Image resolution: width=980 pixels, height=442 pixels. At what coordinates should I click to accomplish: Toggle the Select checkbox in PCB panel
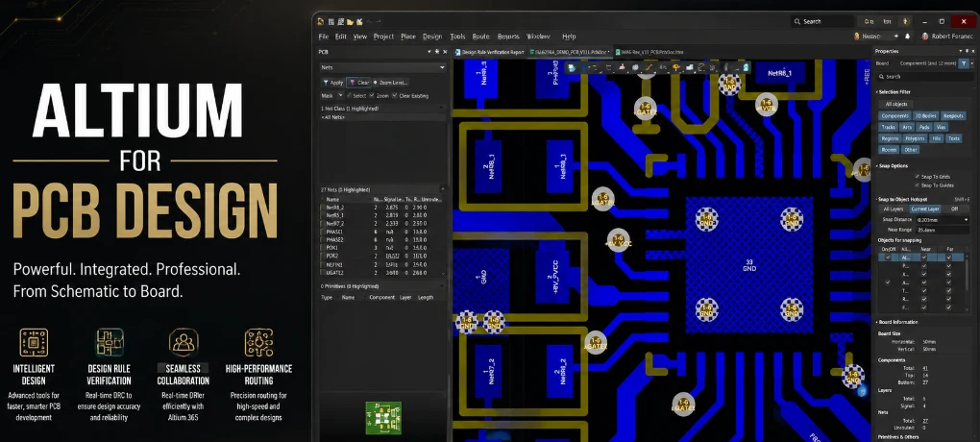tap(349, 96)
